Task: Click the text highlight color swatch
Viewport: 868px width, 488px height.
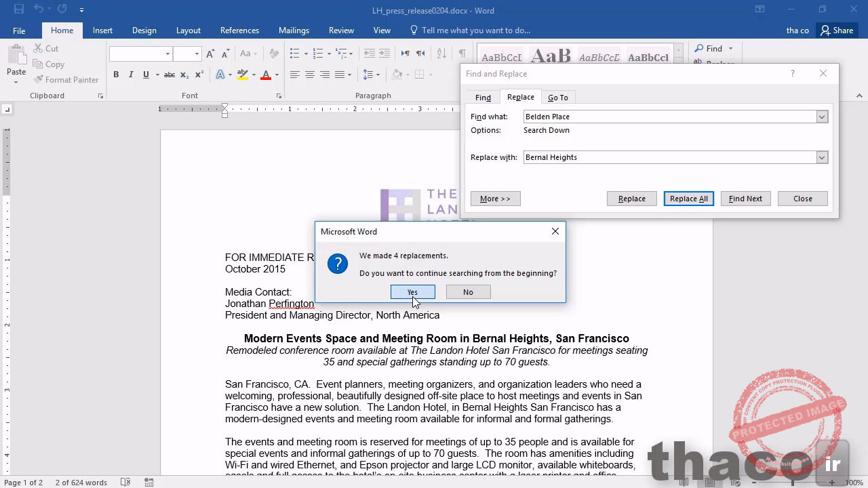Action: click(242, 75)
